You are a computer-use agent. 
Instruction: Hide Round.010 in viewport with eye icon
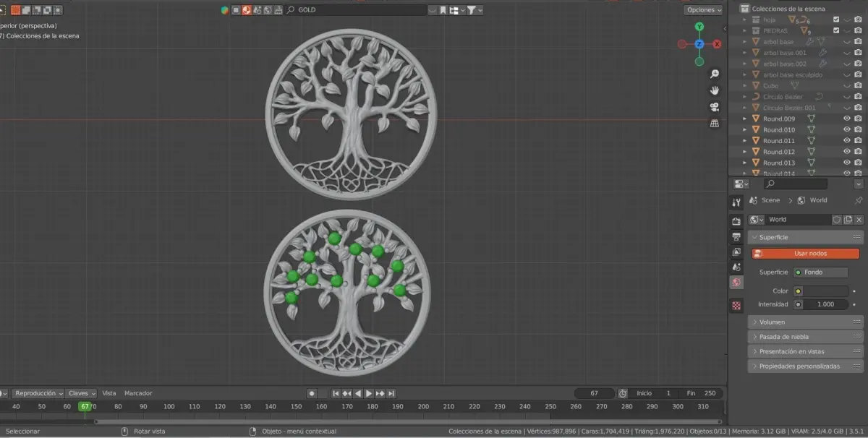point(847,129)
